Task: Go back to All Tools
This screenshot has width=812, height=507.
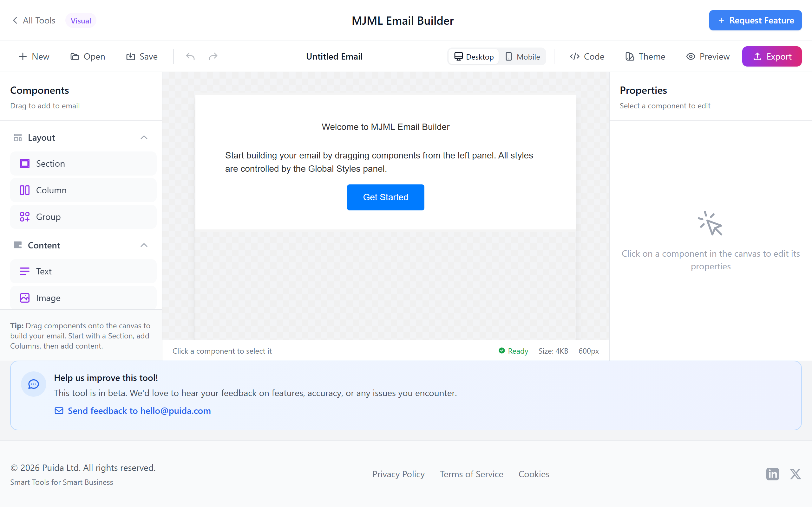Action: pos(33,20)
